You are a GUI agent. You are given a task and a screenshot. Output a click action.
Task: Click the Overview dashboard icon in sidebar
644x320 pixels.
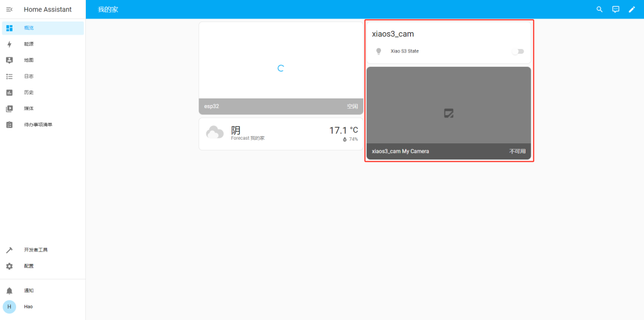pyautogui.click(x=10, y=28)
